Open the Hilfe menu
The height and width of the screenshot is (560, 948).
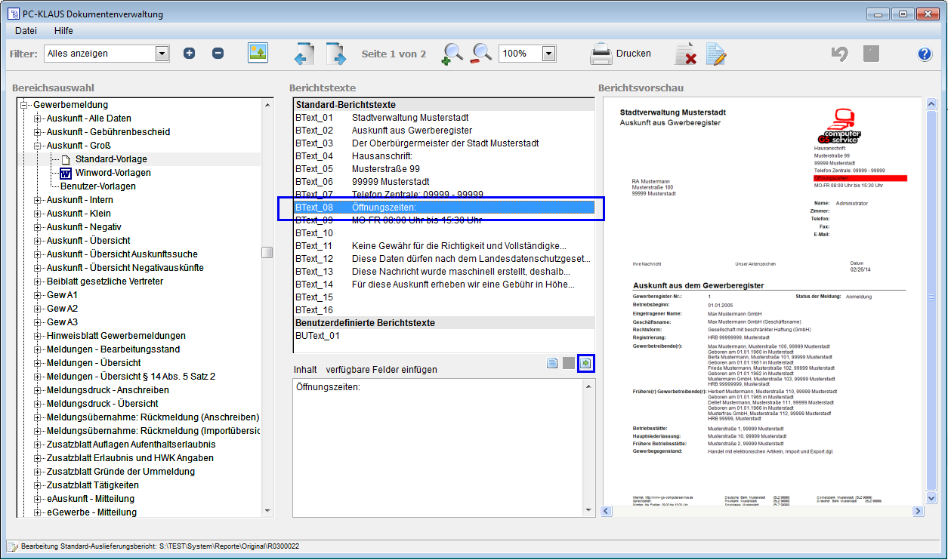pyautogui.click(x=63, y=31)
